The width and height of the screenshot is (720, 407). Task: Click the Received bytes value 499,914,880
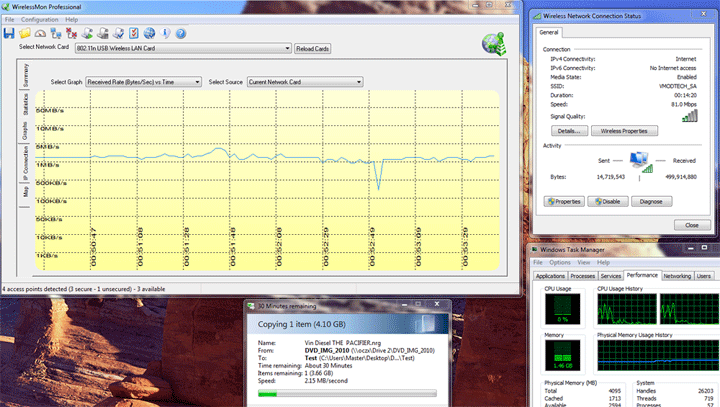[681, 177]
